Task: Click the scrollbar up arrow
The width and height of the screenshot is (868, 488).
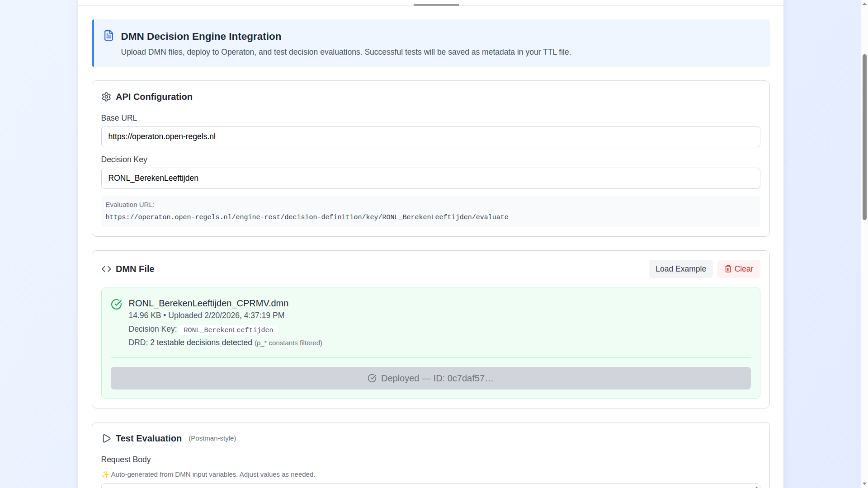Action: (864, 3)
